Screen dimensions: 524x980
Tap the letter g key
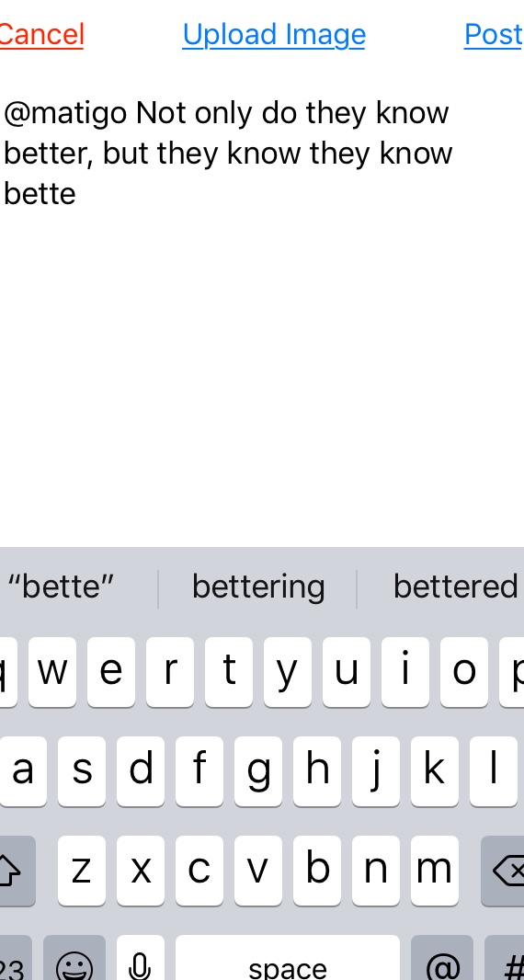click(258, 771)
